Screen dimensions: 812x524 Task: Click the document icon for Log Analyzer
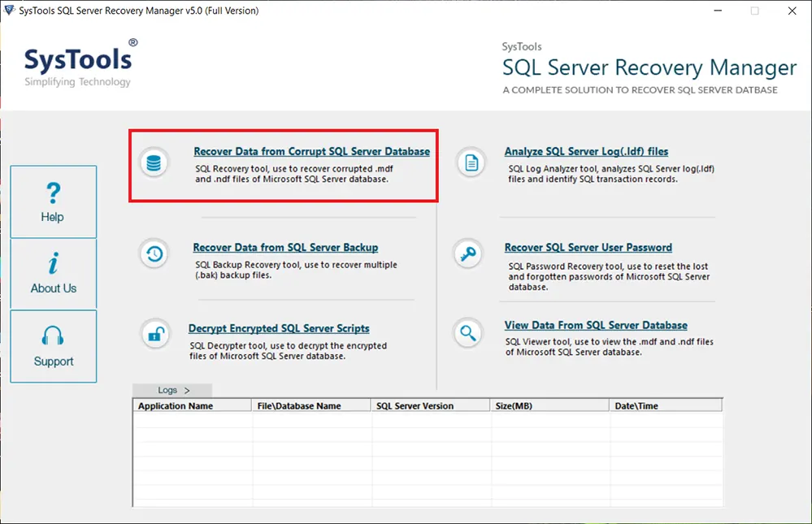[x=471, y=162]
